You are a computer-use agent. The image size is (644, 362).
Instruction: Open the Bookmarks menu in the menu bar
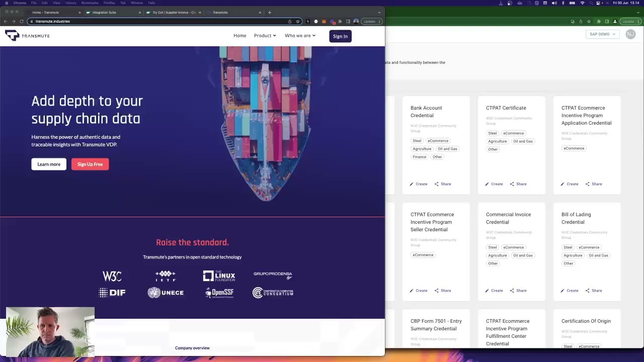tap(90, 3)
